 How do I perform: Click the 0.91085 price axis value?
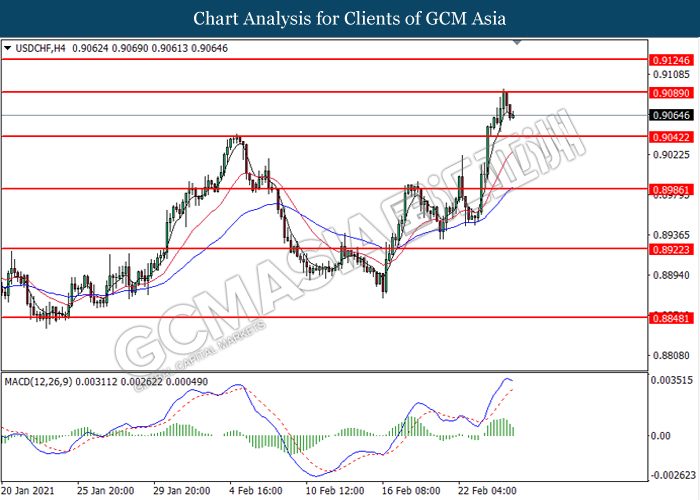(x=671, y=74)
